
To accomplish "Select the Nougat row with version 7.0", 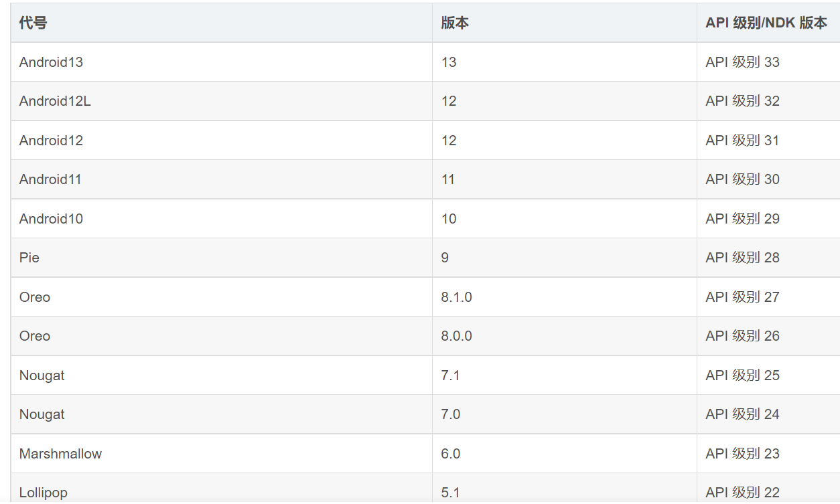I will coord(425,414).
